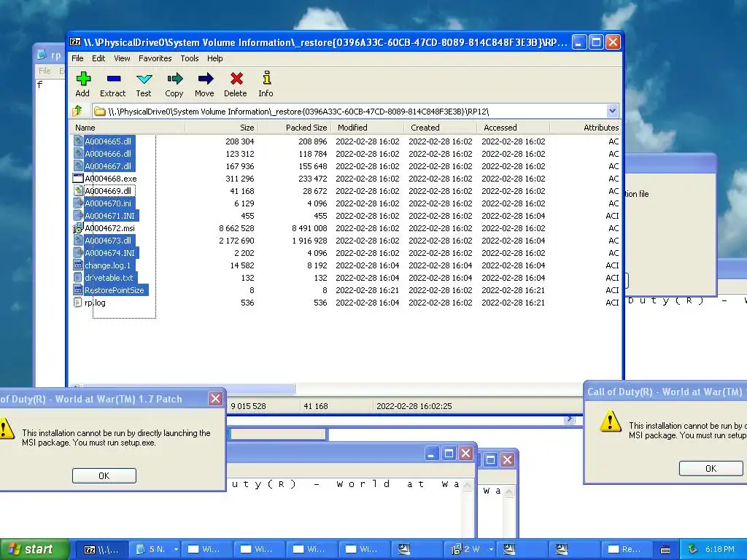Image resolution: width=747 pixels, height=560 pixels.
Task: Expand the '2 W' taskbar group dropdown
Action: (x=491, y=550)
